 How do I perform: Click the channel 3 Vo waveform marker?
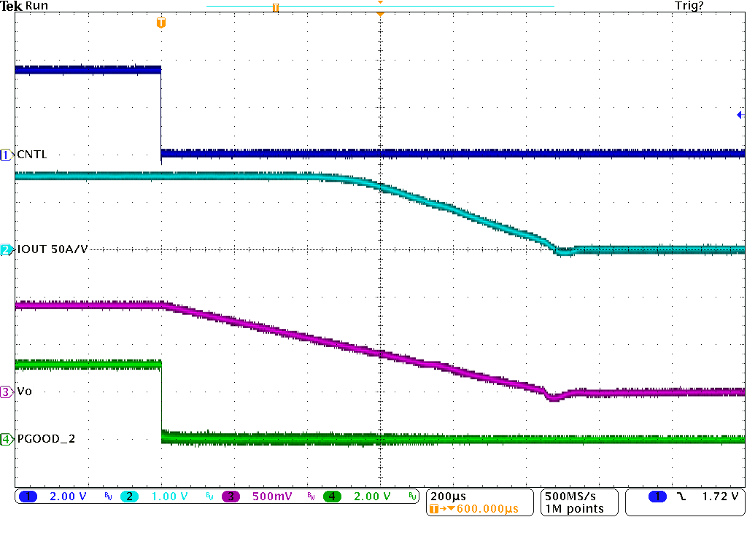tap(7, 392)
